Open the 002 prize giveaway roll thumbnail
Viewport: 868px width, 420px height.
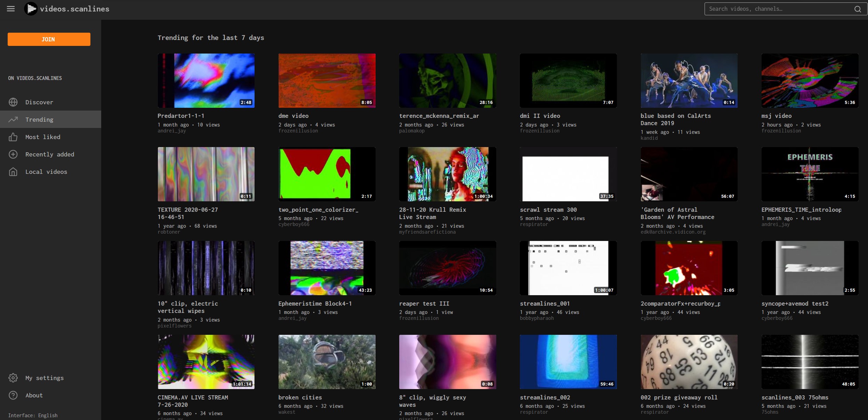click(689, 362)
